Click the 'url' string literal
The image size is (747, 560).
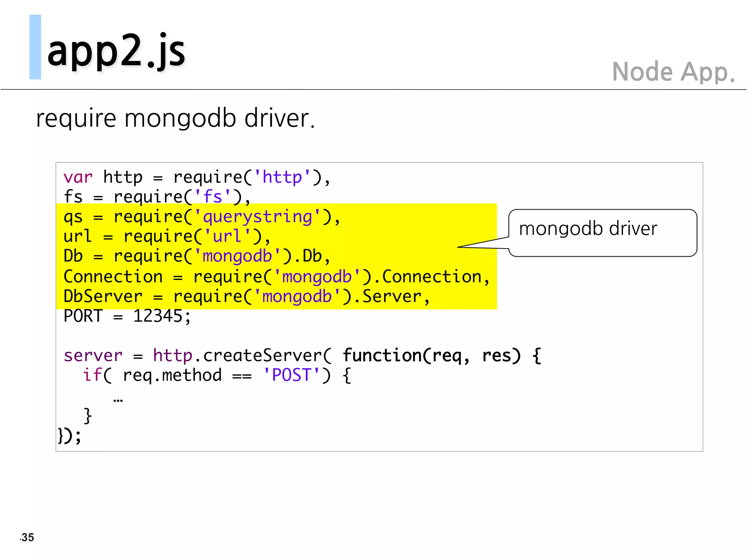227,237
